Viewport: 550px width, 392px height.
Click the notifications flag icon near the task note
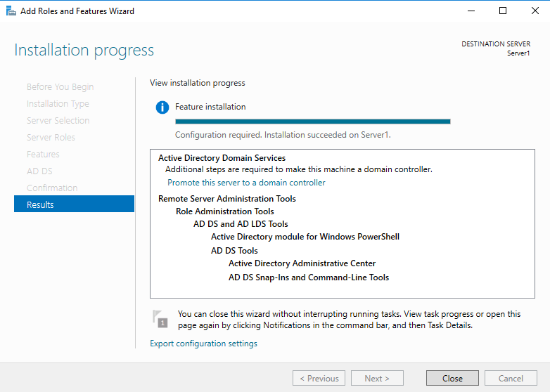pyautogui.click(x=160, y=319)
